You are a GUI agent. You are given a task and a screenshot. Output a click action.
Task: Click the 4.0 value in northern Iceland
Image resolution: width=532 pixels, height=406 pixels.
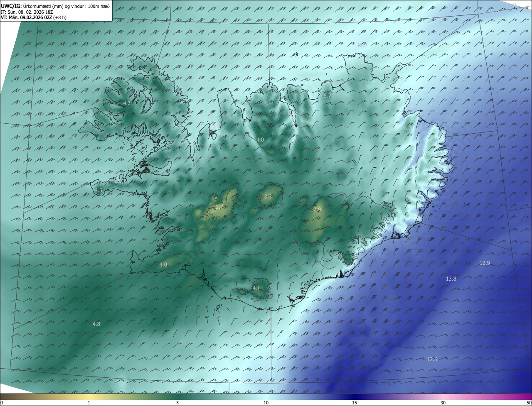(260, 140)
